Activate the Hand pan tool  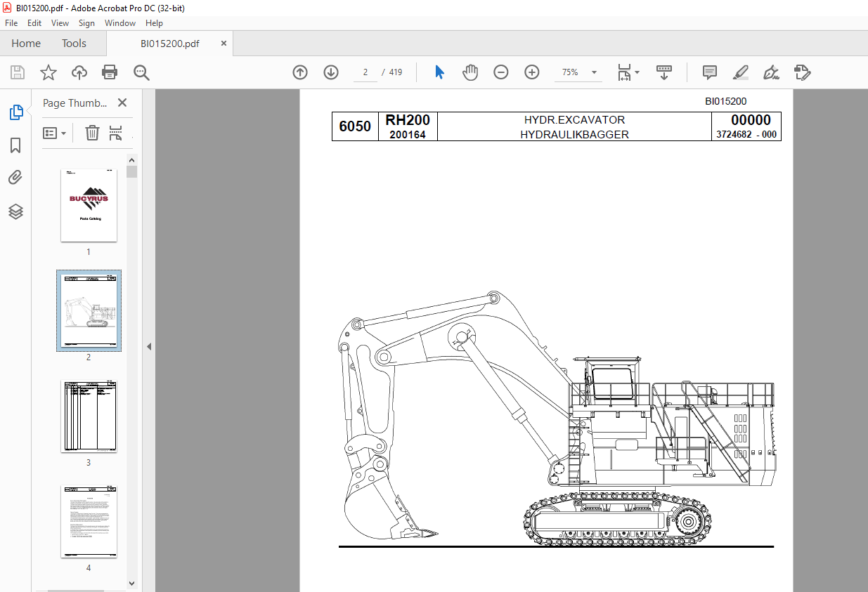(x=470, y=72)
